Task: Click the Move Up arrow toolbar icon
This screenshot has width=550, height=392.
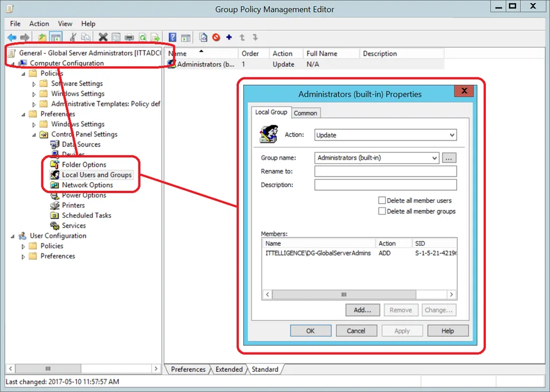Action: [242, 37]
